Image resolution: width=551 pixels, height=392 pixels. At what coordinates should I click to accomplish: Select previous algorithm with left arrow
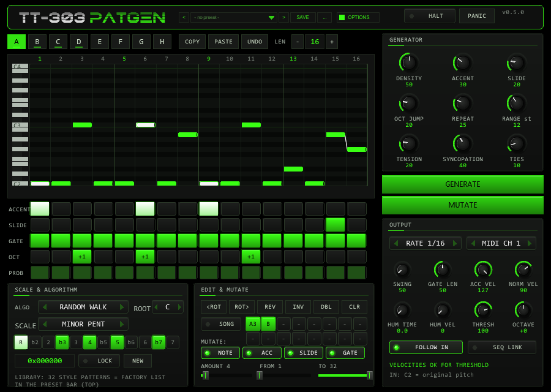click(x=45, y=307)
